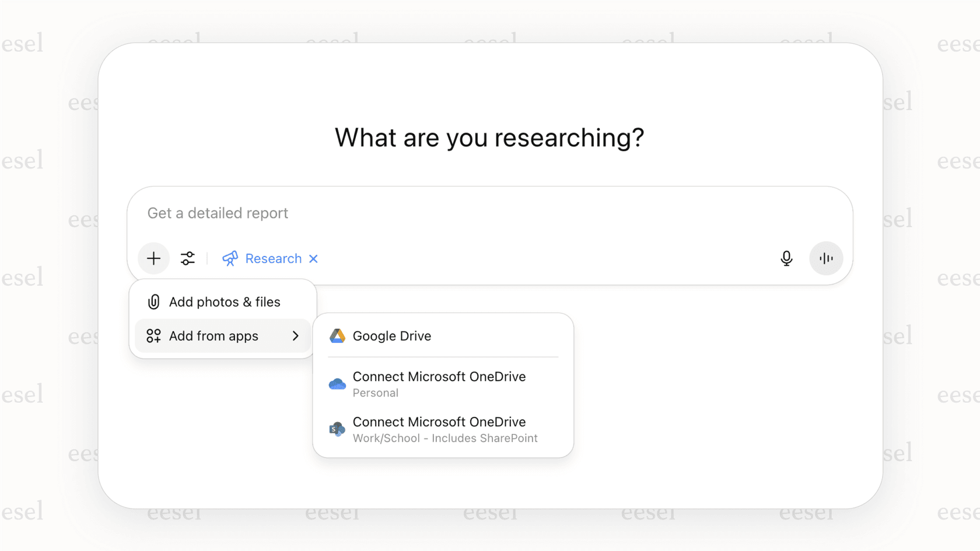Click the What are you researching heading
Viewport: 980px width, 551px height.
pos(489,138)
